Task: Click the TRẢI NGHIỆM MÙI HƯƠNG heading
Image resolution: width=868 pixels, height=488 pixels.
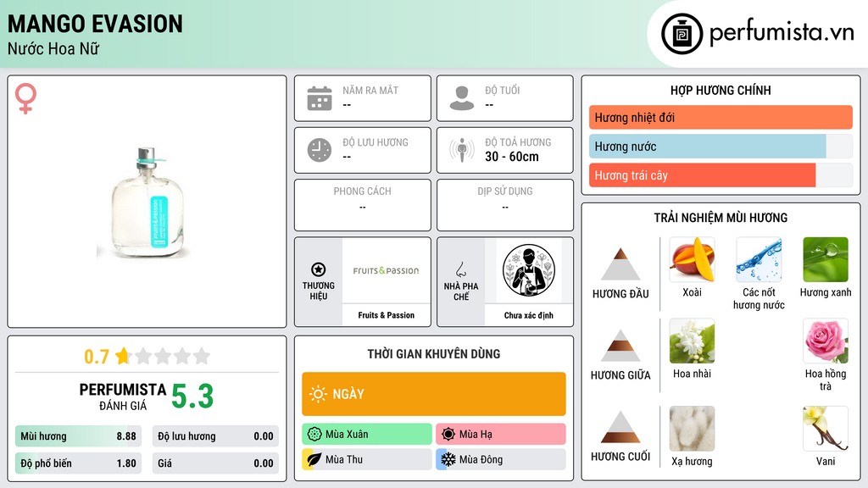Action: tap(721, 218)
